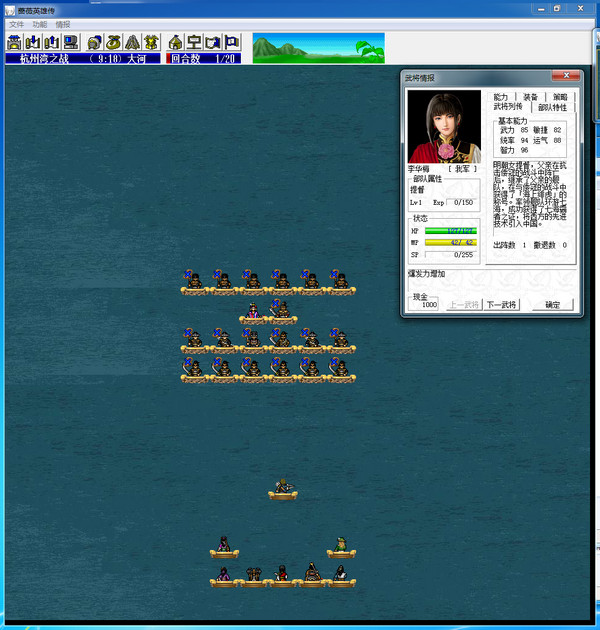Click the 武力 85 stat
This screenshot has height=630, width=600.
(514, 130)
